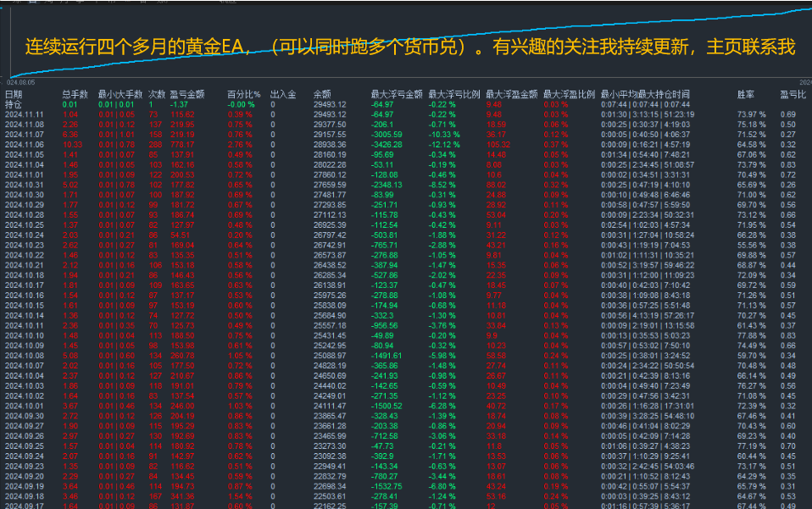Viewport: 812px width, 509px height.
Task: Click the 最大浮盈比例 column header
Action: pos(567,96)
